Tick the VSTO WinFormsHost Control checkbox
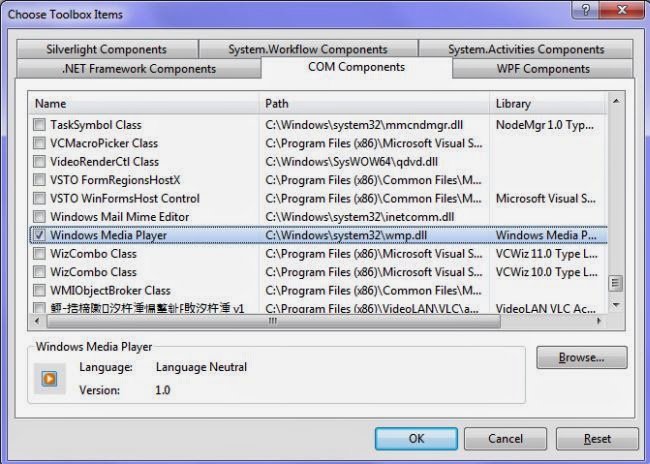The image size is (650, 464). tap(39, 198)
